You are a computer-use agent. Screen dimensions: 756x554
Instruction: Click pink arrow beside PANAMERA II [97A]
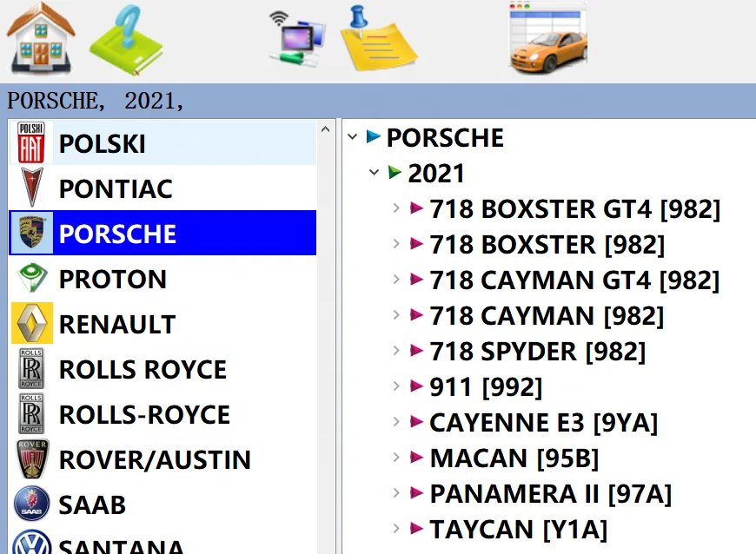[x=416, y=493]
